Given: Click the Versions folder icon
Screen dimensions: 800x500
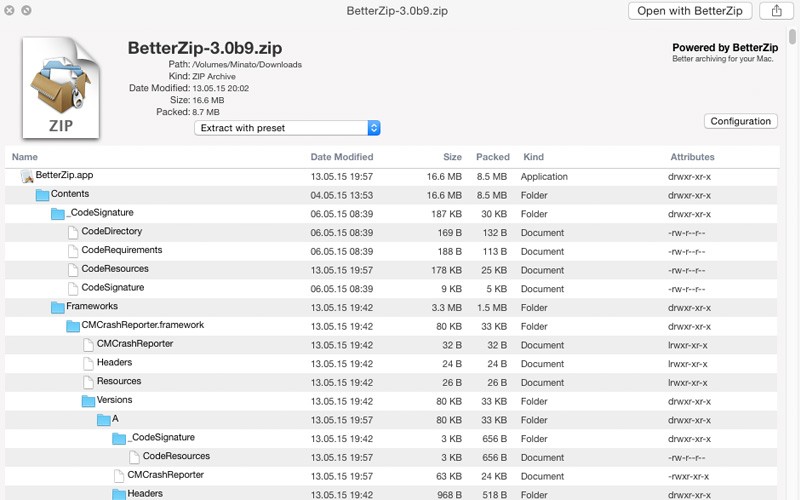Looking at the screenshot, I should [x=88, y=401].
